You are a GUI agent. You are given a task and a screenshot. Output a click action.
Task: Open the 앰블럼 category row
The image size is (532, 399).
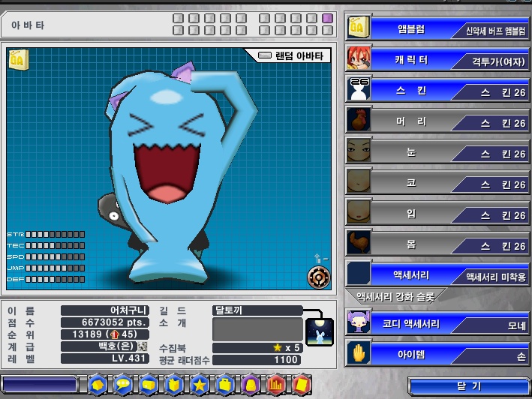pyautogui.click(x=437, y=28)
